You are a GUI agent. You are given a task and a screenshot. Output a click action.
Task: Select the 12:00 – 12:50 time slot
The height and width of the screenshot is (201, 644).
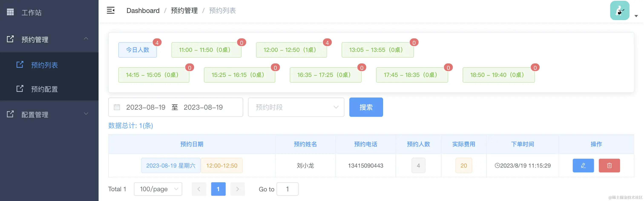point(291,50)
